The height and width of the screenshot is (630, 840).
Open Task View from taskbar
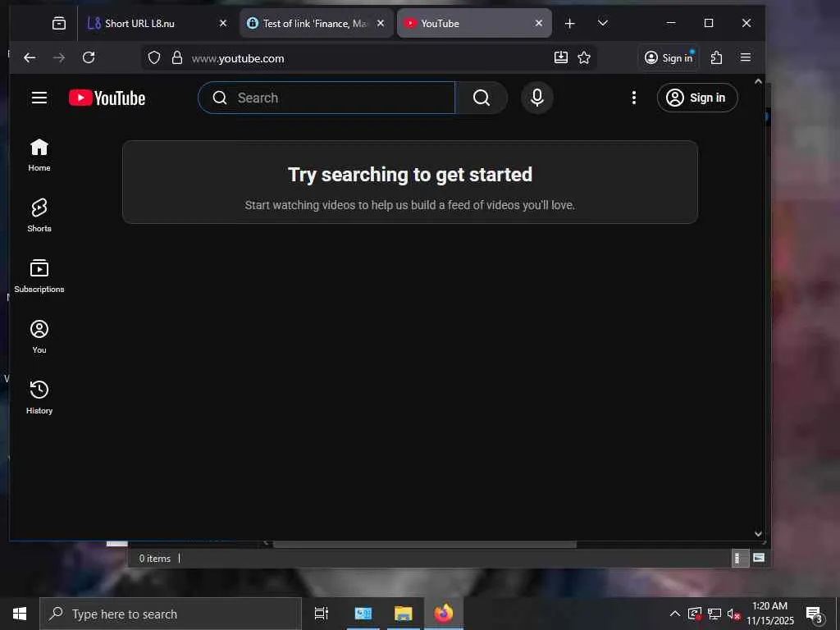click(x=322, y=614)
